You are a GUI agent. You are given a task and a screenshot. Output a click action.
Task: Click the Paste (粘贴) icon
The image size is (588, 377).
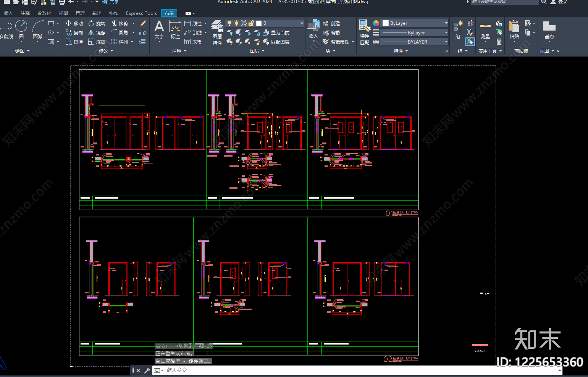[x=514, y=29]
